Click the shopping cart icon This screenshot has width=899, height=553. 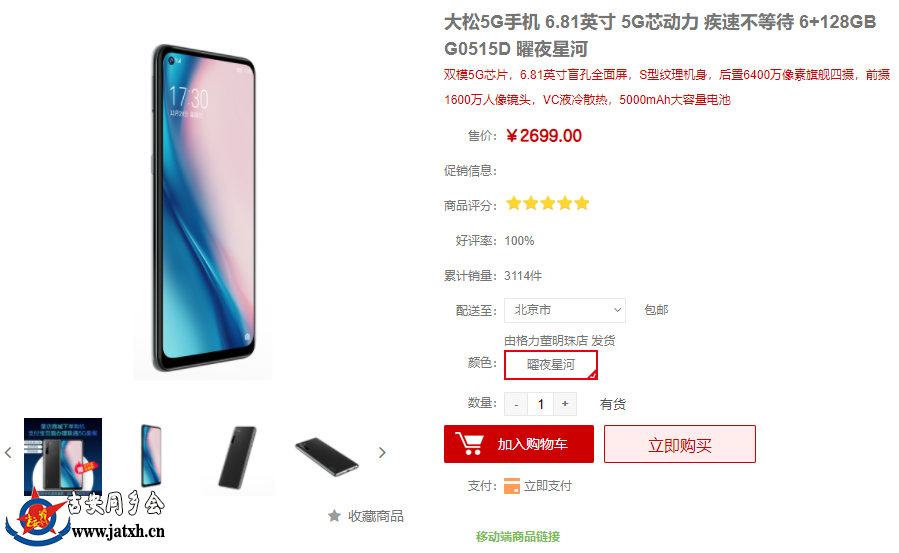click(x=469, y=444)
